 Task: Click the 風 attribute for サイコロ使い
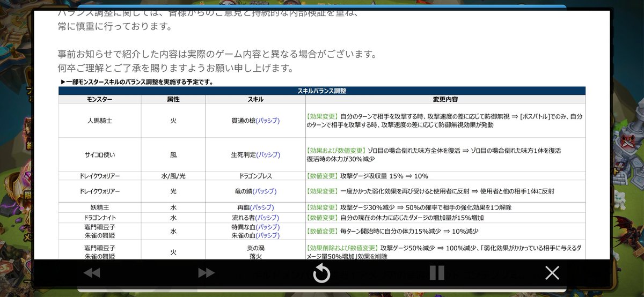173,155
